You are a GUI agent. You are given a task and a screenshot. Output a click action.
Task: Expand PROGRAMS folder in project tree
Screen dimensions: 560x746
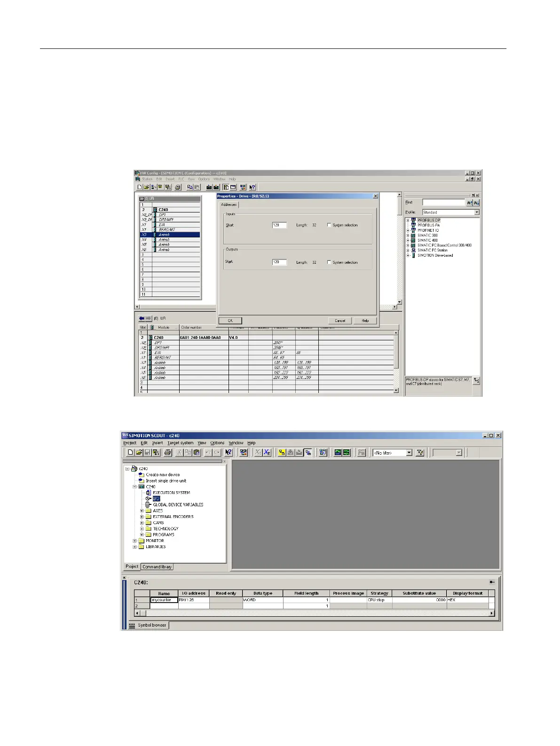click(x=142, y=534)
